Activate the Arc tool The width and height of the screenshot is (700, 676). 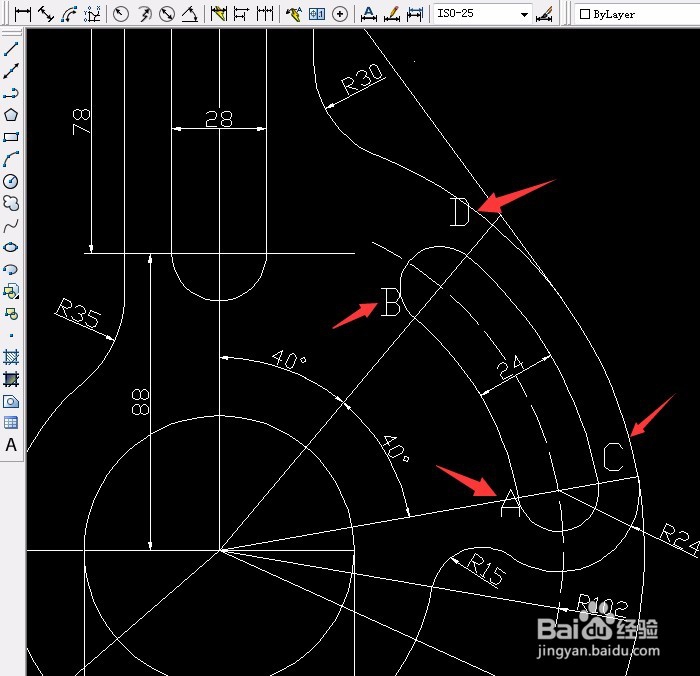(x=11, y=159)
